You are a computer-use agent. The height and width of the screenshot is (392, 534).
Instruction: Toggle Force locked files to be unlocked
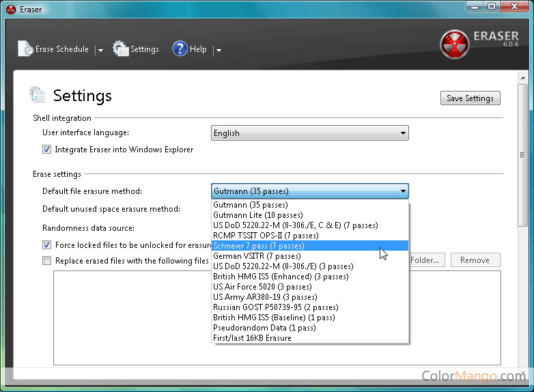click(46, 244)
